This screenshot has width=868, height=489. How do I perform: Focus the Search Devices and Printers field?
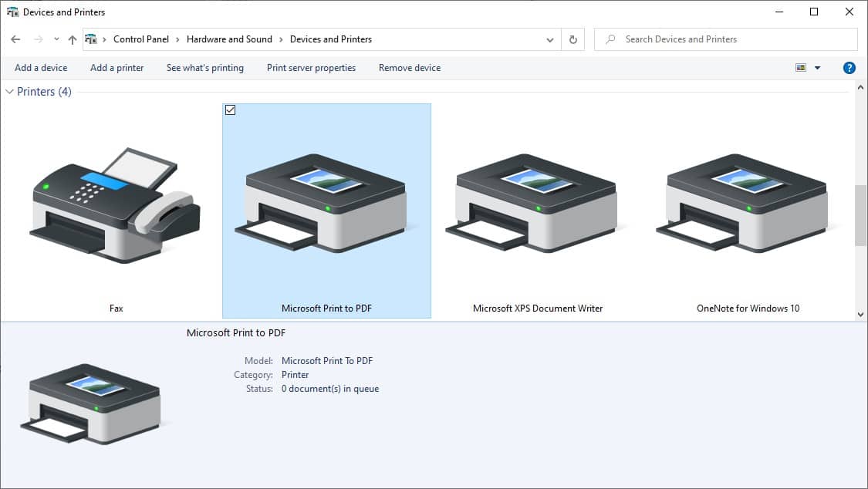726,39
